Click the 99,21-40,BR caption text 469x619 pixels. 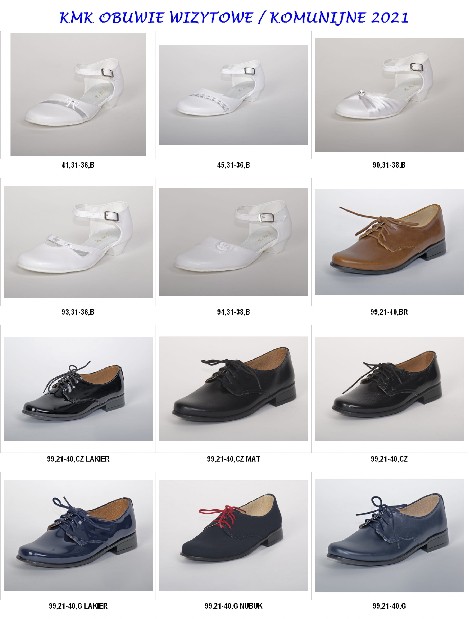(389, 312)
